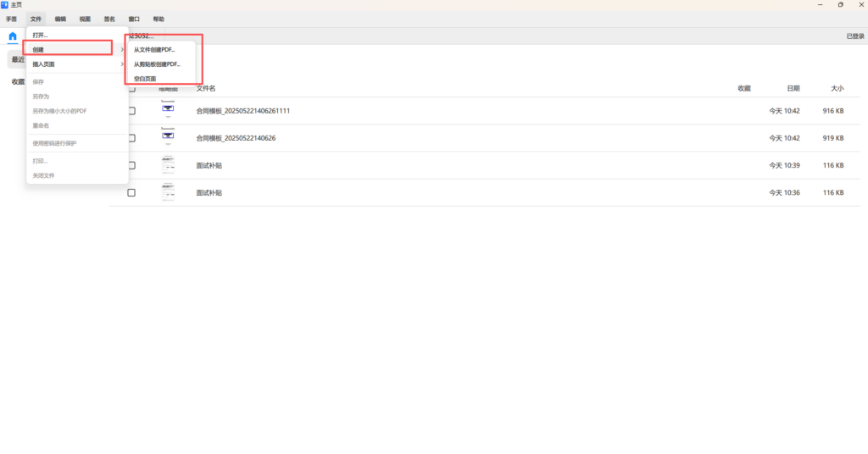Choose 从文件创建PDF... from submenu

(154, 50)
